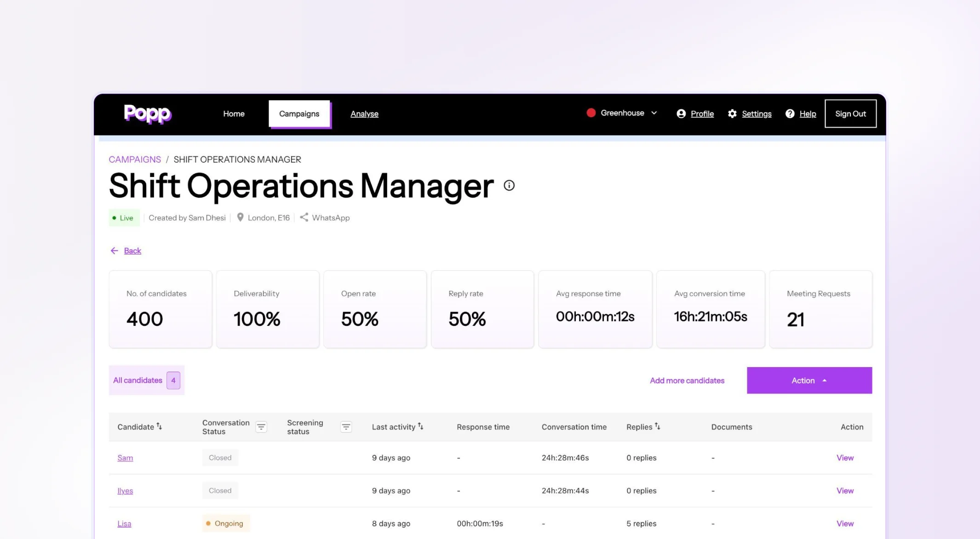This screenshot has width=980, height=539.
Task: Click Add more candidates link
Action: tap(687, 380)
